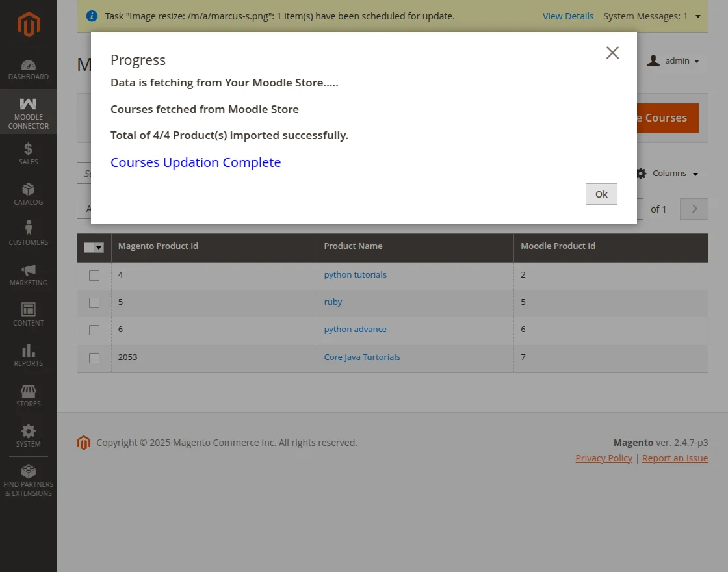Click Courses Updation Complete text

[x=196, y=162]
